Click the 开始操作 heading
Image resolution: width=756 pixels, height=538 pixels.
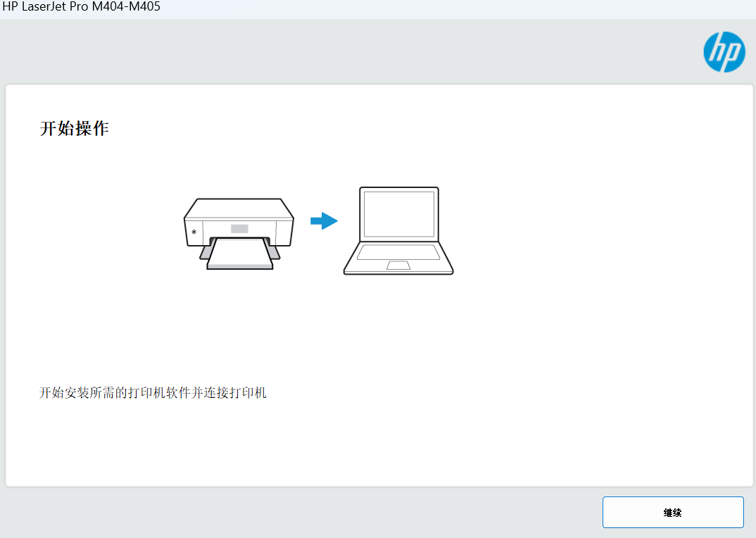tap(74, 128)
